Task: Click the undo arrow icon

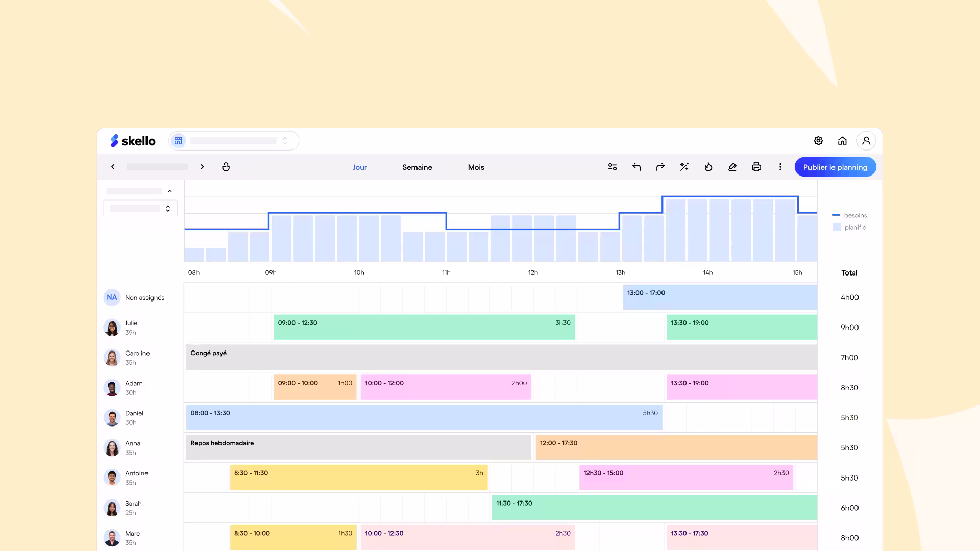Action: point(636,167)
